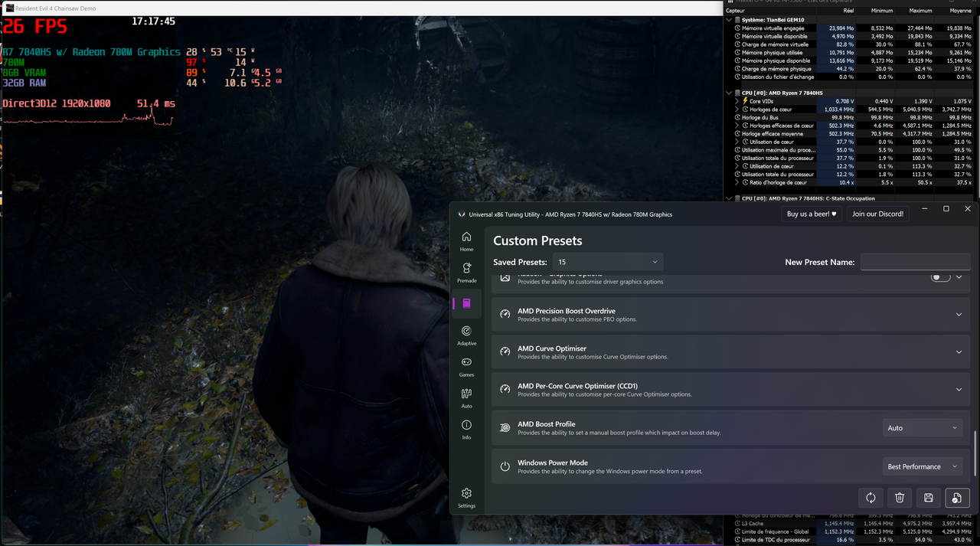
Task: Expand the Ratio d'horloge de cœur row
Action: (737, 182)
